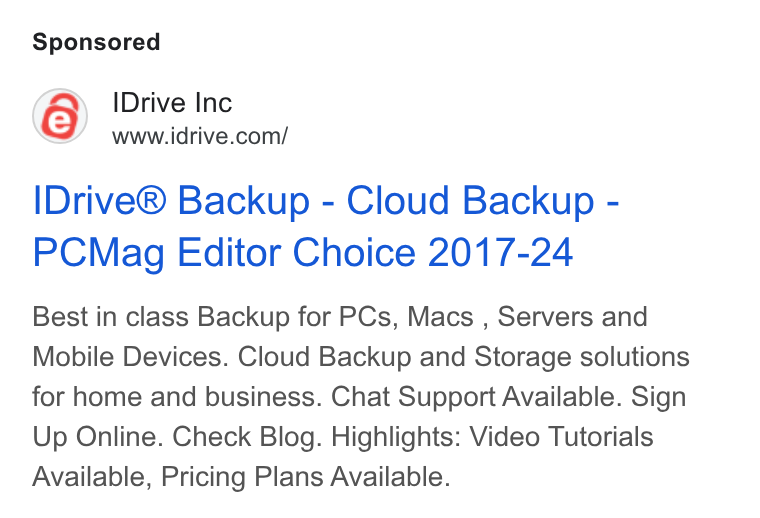Click 'Mobile Devices' text in description
The image size is (760, 518).
[130, 357]
